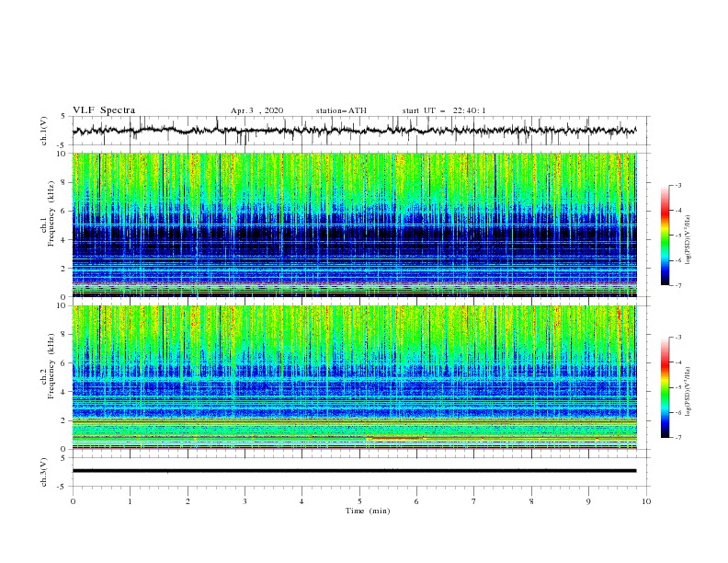The image size is (728, 563).
Task: Click time axis tick label "3"
Action: [x=245, y=501]
